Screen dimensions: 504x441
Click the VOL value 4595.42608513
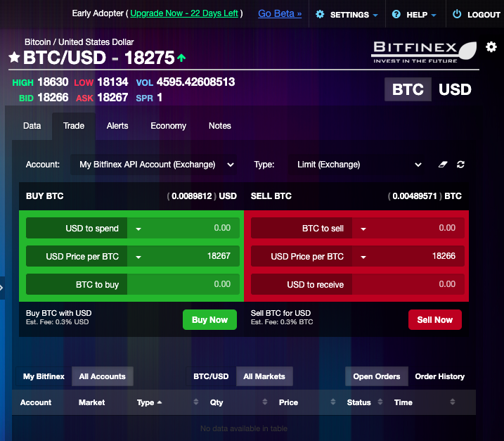(x=195, y=82)
